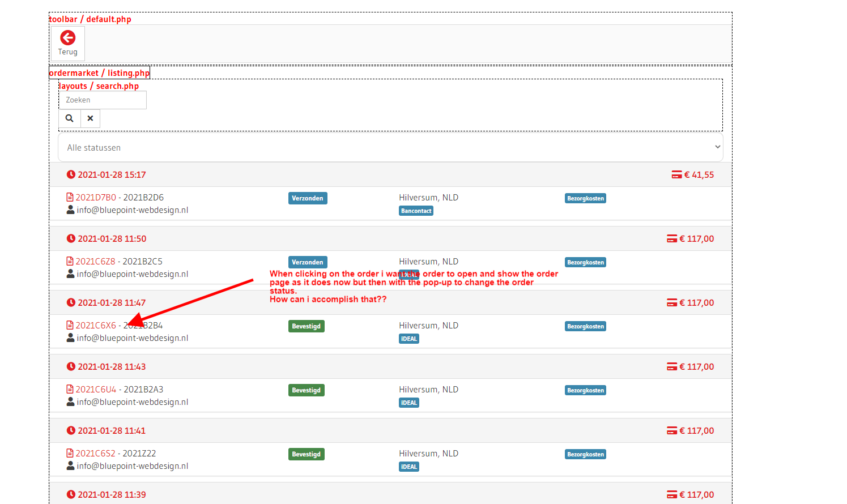
Task: Click the reference number 2021B2C5
Action: 143,261
